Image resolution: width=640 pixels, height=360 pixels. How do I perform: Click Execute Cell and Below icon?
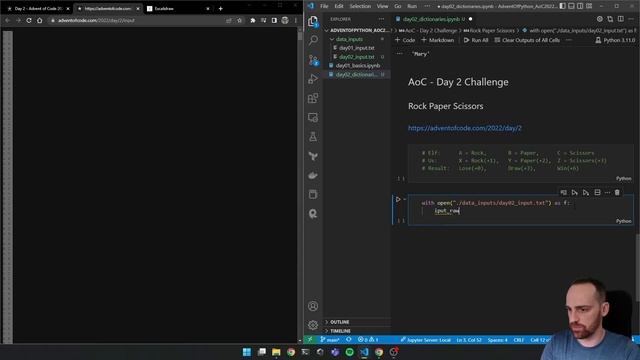pyautogui.click(x=586, y=192)
